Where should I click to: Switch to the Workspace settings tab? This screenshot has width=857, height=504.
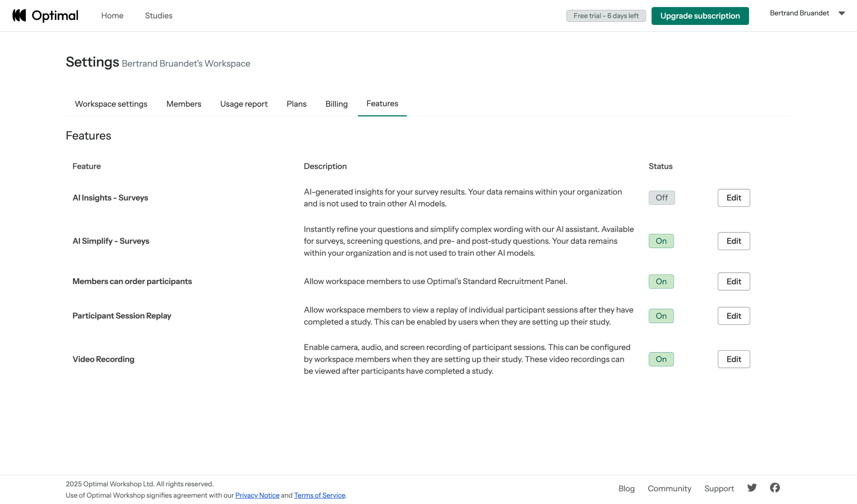click(111, 104)
